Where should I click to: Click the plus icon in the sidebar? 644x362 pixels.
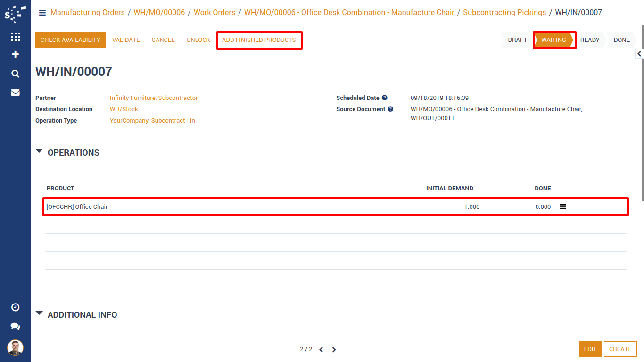click(15, 55)
